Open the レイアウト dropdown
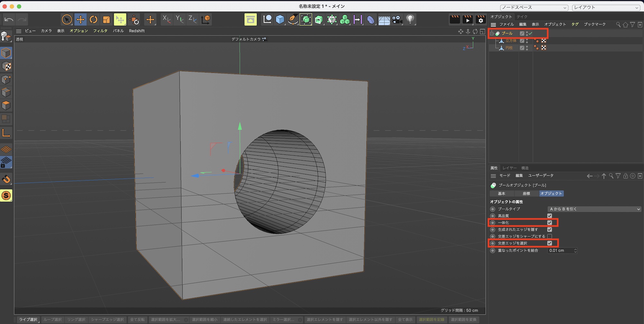 [x=606, y=7]
